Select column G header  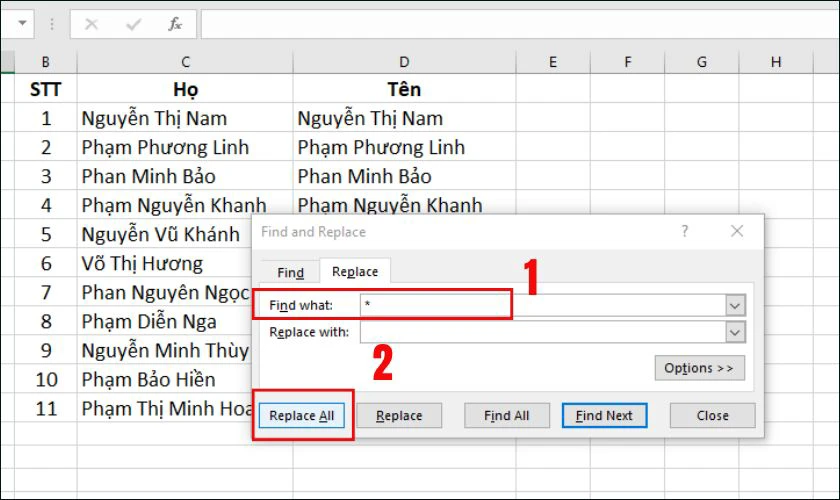pyautogui.click(x=702, y=62)
